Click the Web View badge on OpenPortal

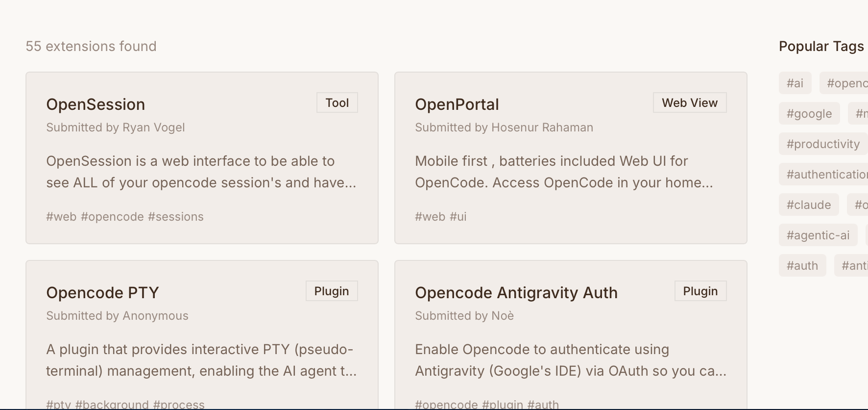[x=689, y=103]
